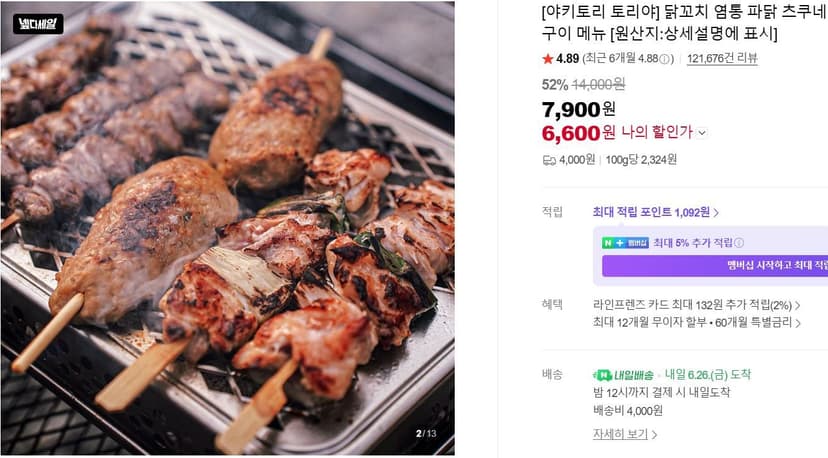The image size is (828, 458).
Task: Click the 2/13 image counter indicator
Action: (426, 434)
